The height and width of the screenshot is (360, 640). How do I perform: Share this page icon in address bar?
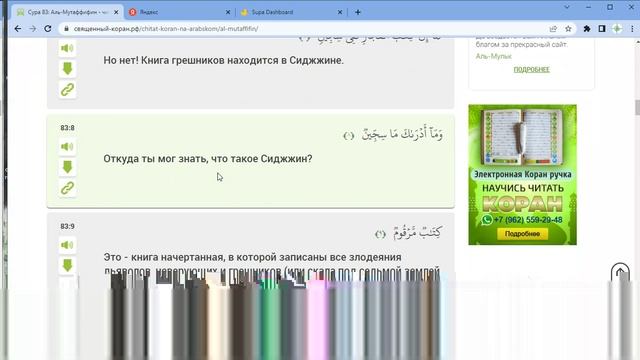(553, 29)
